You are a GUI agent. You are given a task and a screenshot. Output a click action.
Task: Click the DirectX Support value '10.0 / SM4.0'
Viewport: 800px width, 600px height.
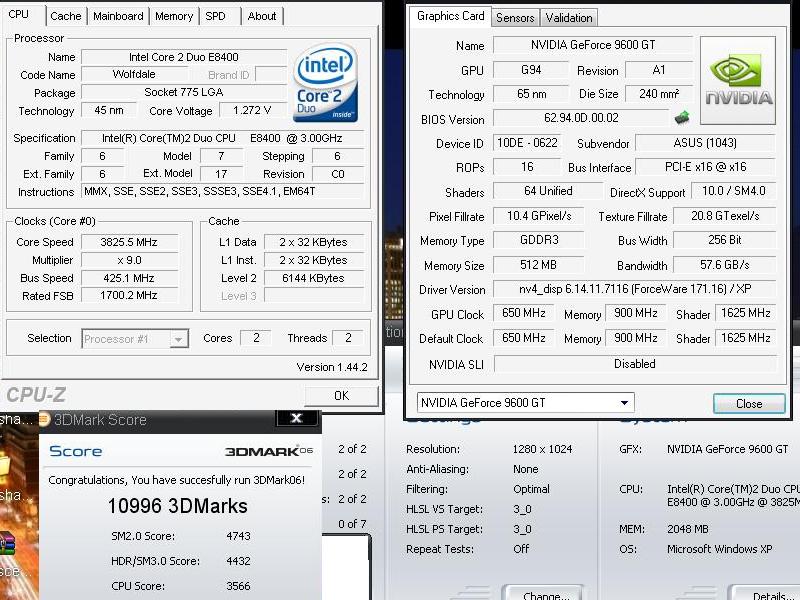734,191
